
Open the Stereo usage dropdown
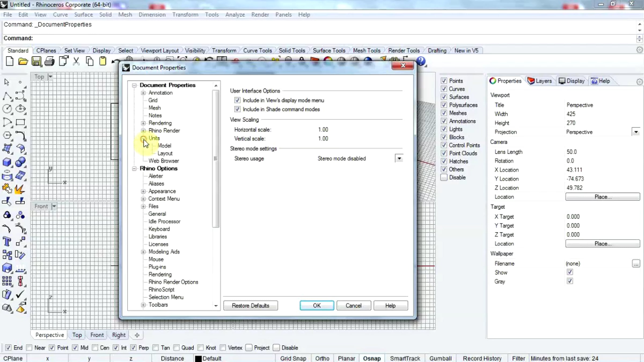pyautogui.click(x=399, y=158)
